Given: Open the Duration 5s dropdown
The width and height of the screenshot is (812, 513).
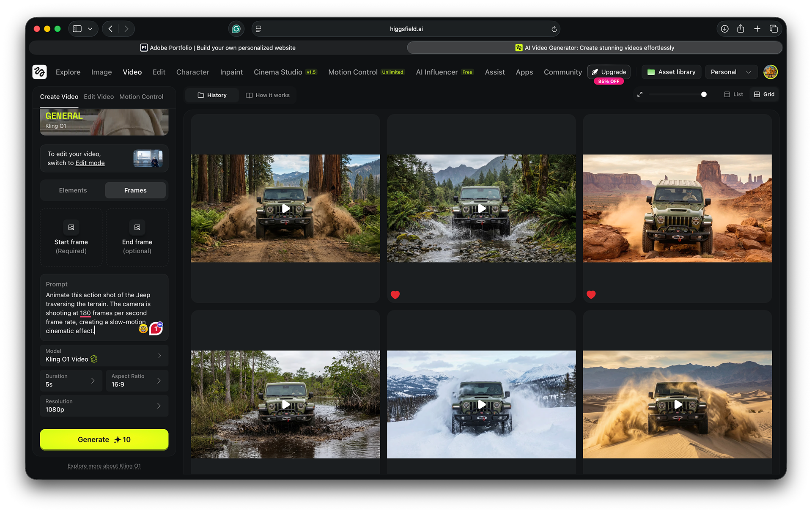Looking at the screenshot, I should pos(71,380).
